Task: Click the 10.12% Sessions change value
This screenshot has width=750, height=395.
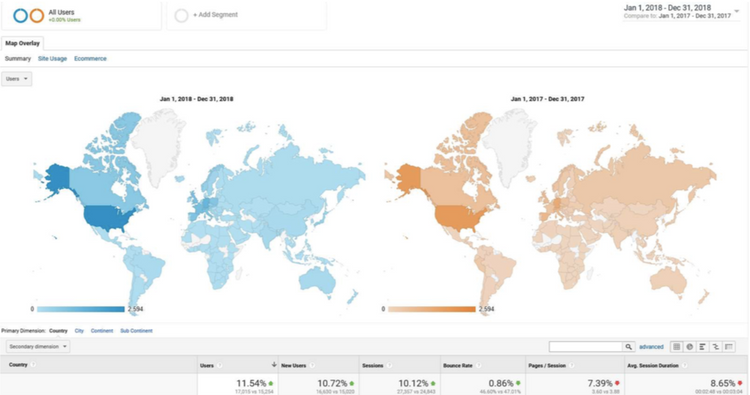Action: coord(414,384)
